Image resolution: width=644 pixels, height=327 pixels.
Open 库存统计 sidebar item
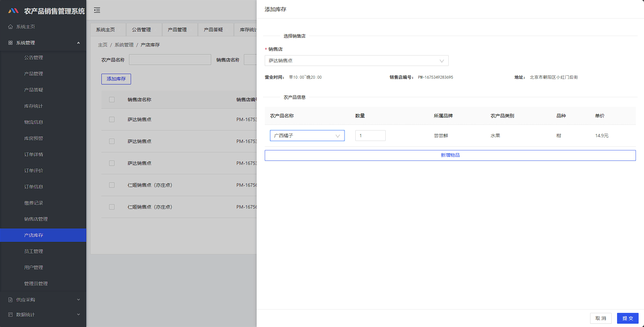[43, 106]
